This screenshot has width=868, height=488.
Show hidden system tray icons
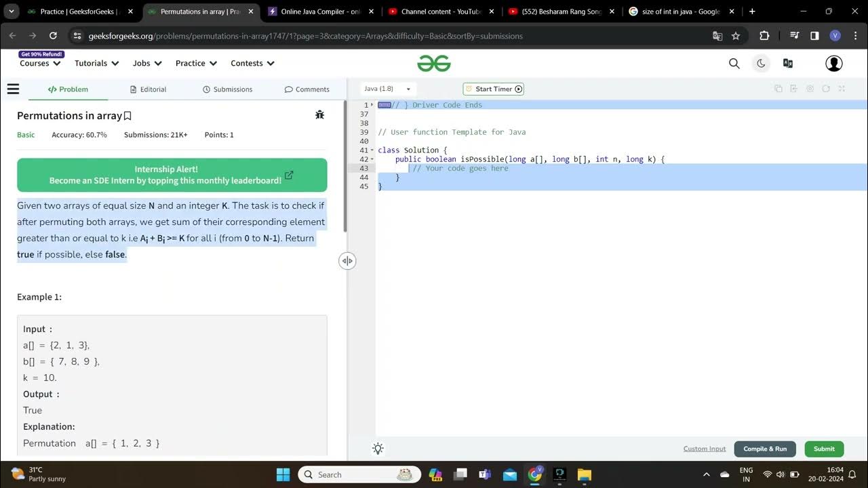706,474
